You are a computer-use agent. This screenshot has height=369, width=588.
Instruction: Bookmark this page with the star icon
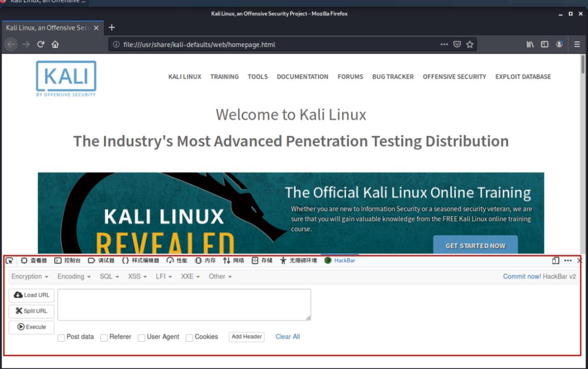pos(470,45)
